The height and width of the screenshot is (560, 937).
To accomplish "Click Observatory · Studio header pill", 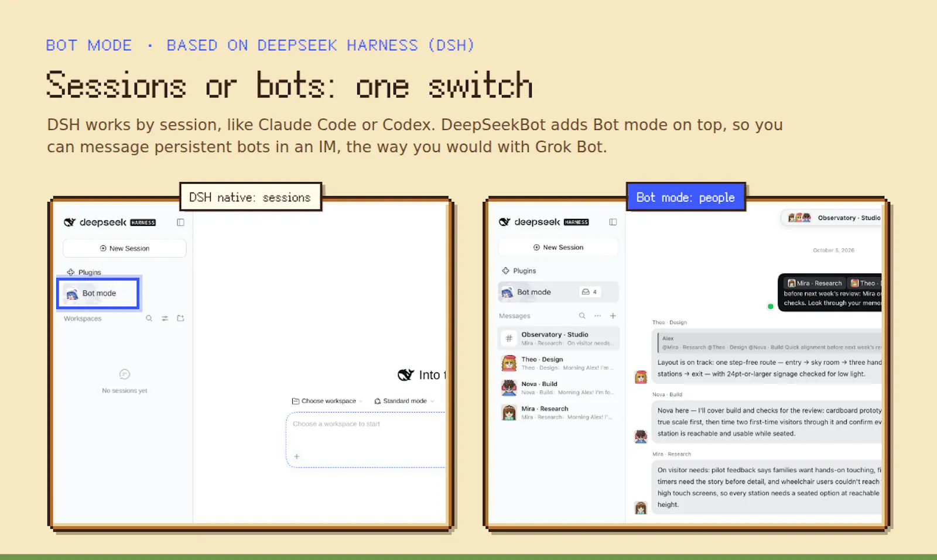I will [832, 218].
